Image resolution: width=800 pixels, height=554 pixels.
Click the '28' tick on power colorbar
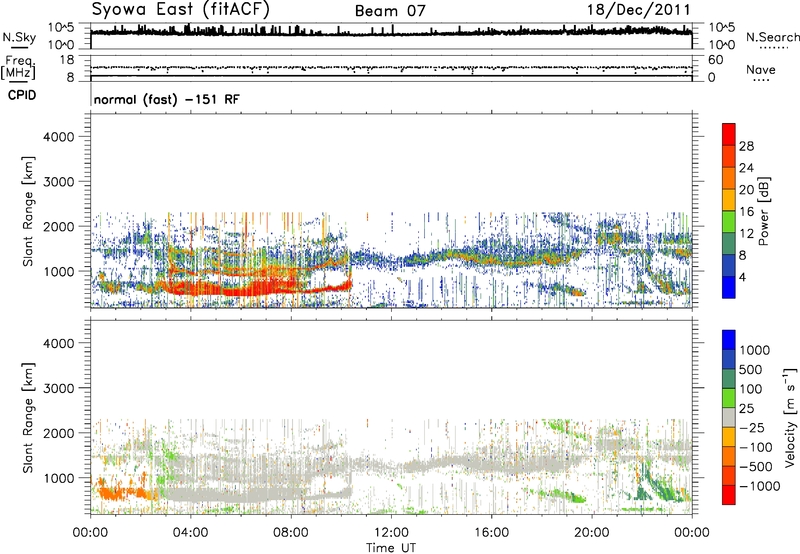click(x=746, y=146)
